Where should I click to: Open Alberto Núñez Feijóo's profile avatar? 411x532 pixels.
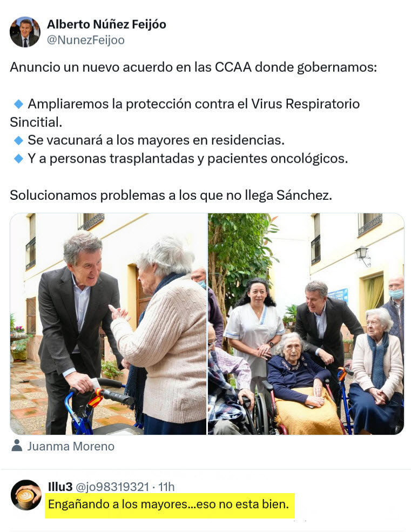coord(25,32)
